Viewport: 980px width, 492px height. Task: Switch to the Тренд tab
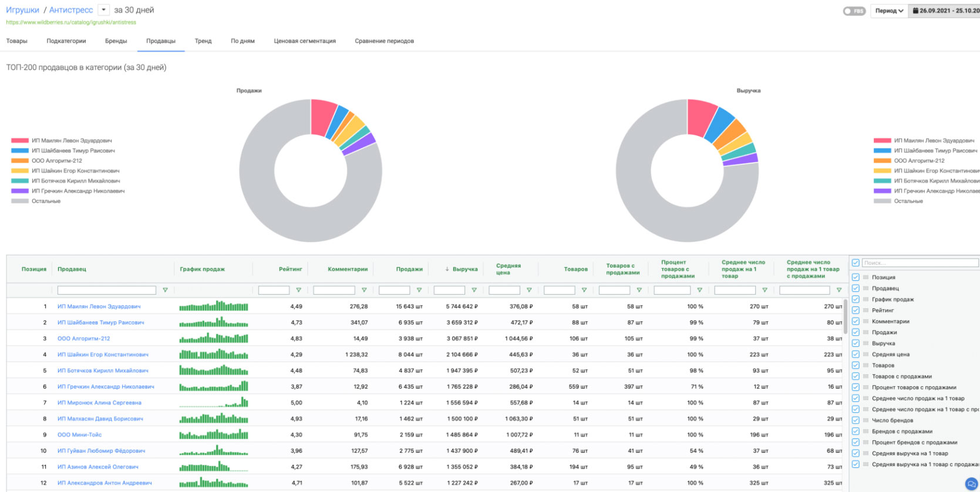(x=203, y=41)
